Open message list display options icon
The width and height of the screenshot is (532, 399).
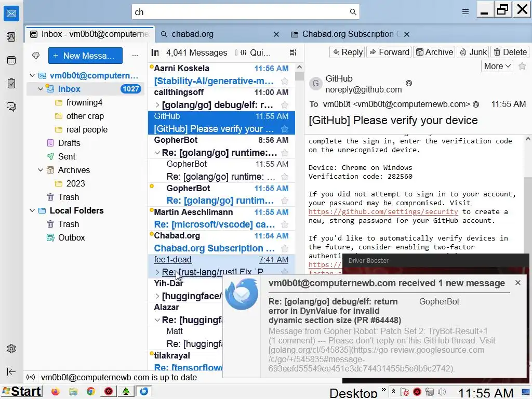[293, 52]
